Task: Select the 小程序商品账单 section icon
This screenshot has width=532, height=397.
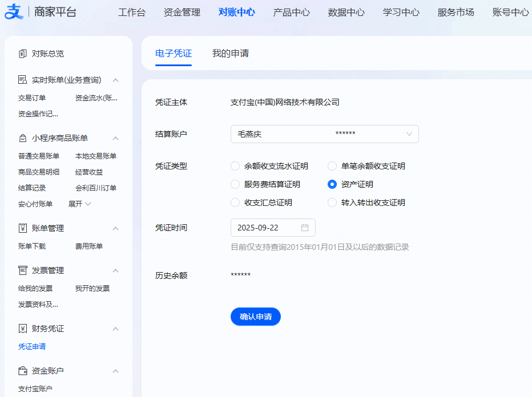Action: click(23, 137)
